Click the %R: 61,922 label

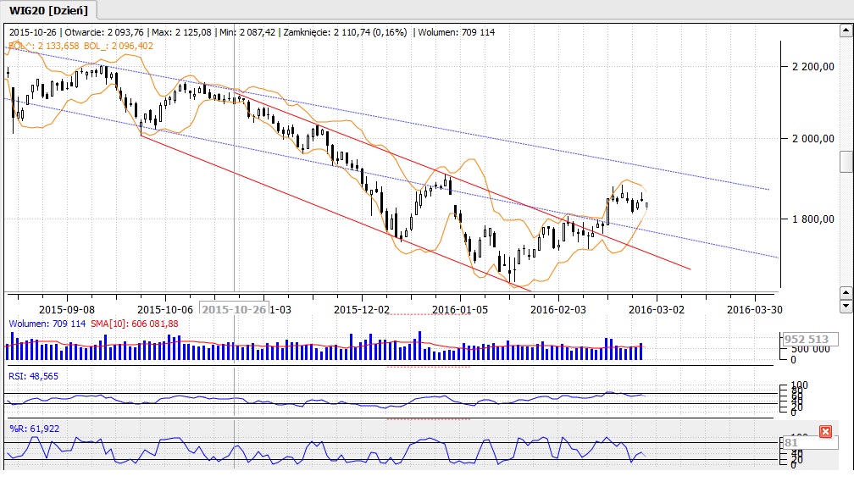(x=34, y=429)
